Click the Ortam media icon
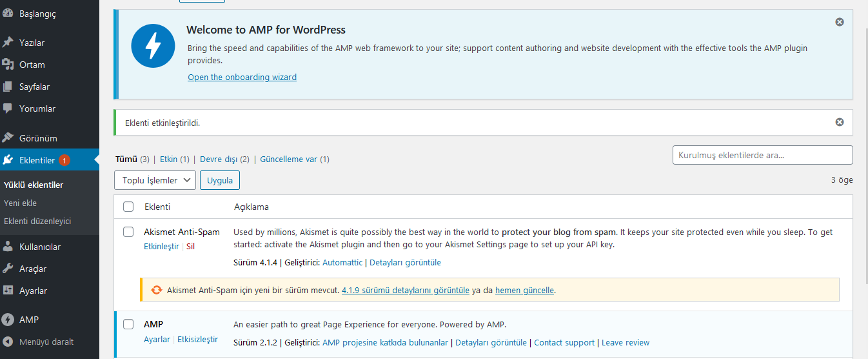The image size is (868, 359). point(8,65)
